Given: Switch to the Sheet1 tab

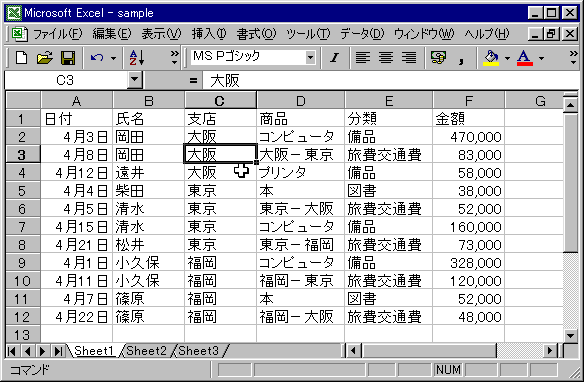Looking at the screenshot, I should pyautogui.click(x=93, y=351).
